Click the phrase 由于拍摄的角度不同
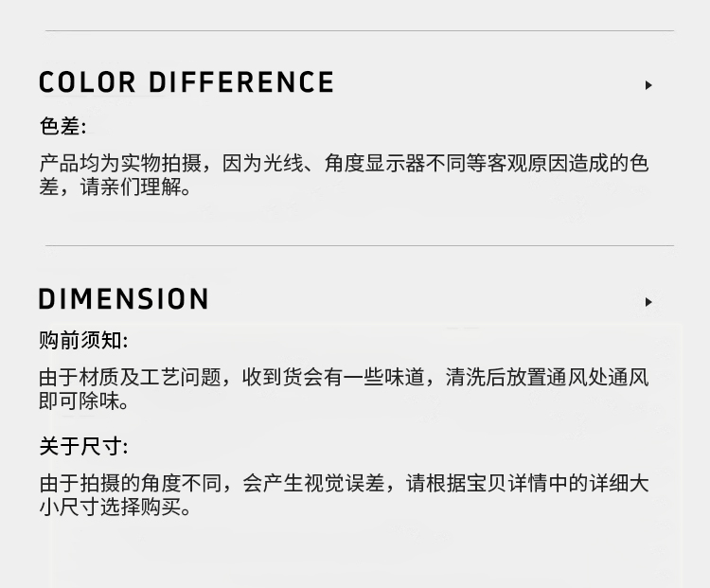The image size is (710, 588). pos(130,483)
